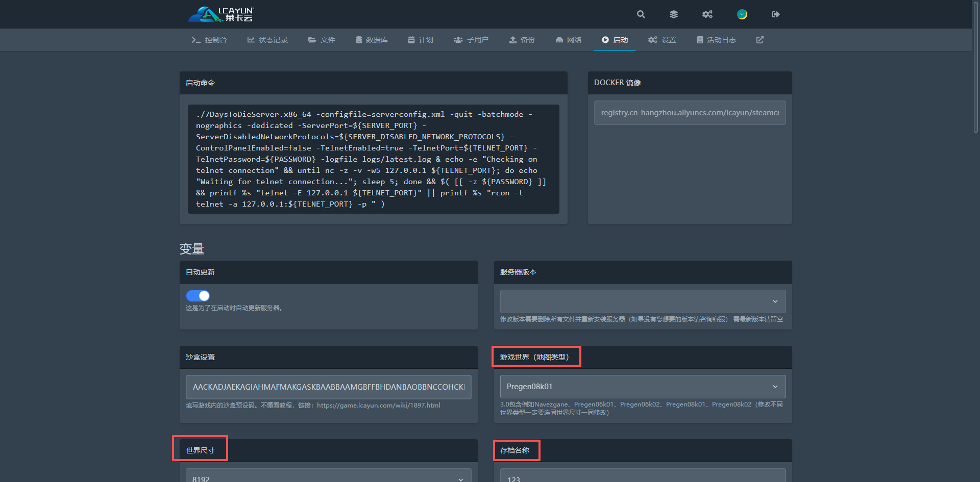Click the 沙盒设置 code input field
The image size is (980, 482).
329,387
